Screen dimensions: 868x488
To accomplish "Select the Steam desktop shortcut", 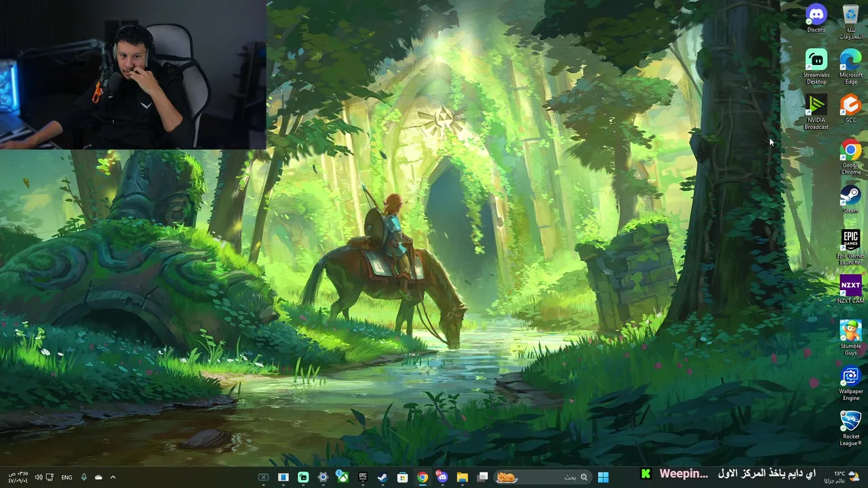I will [x=850, y=199].
